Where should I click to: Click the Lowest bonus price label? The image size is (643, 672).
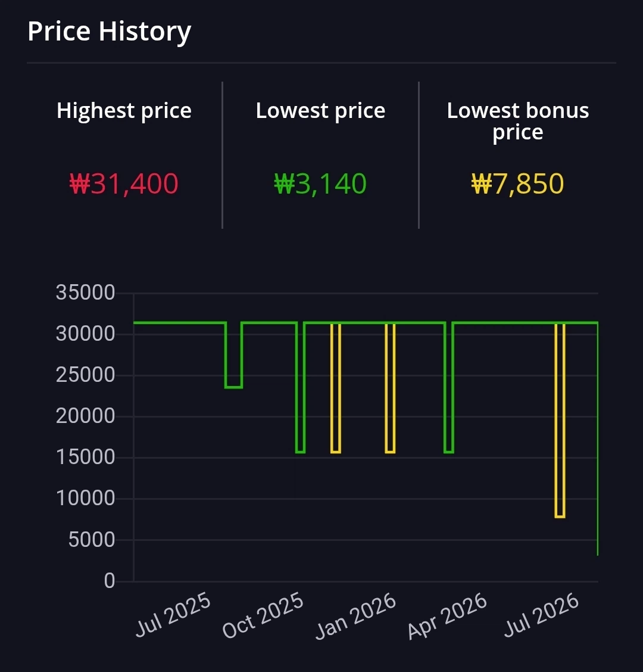point(517,121)
